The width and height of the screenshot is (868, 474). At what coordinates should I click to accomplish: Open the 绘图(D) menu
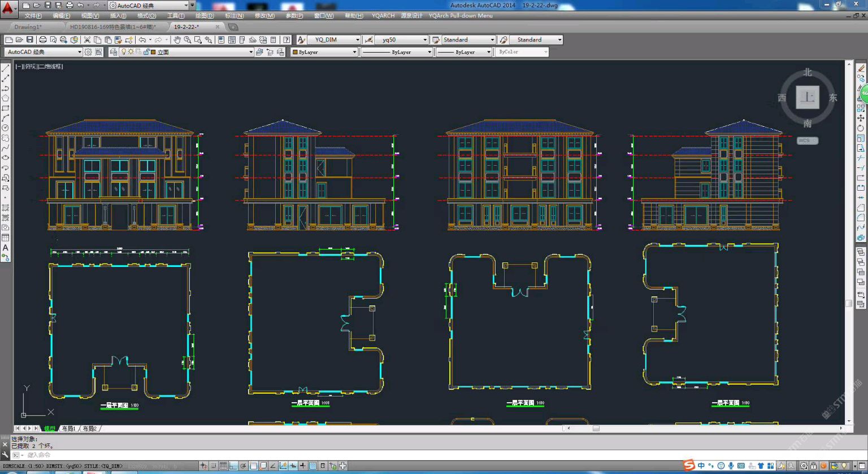tap(205, 16)
